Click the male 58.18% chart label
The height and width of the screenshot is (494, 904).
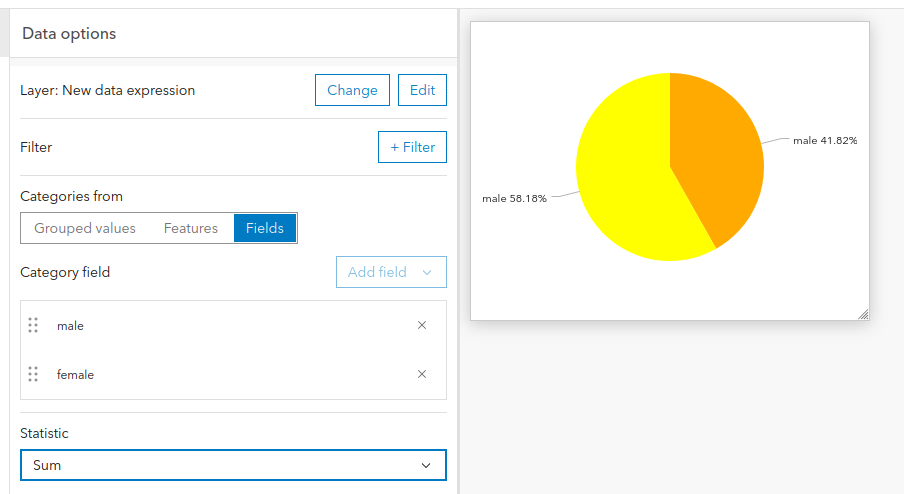514,198
